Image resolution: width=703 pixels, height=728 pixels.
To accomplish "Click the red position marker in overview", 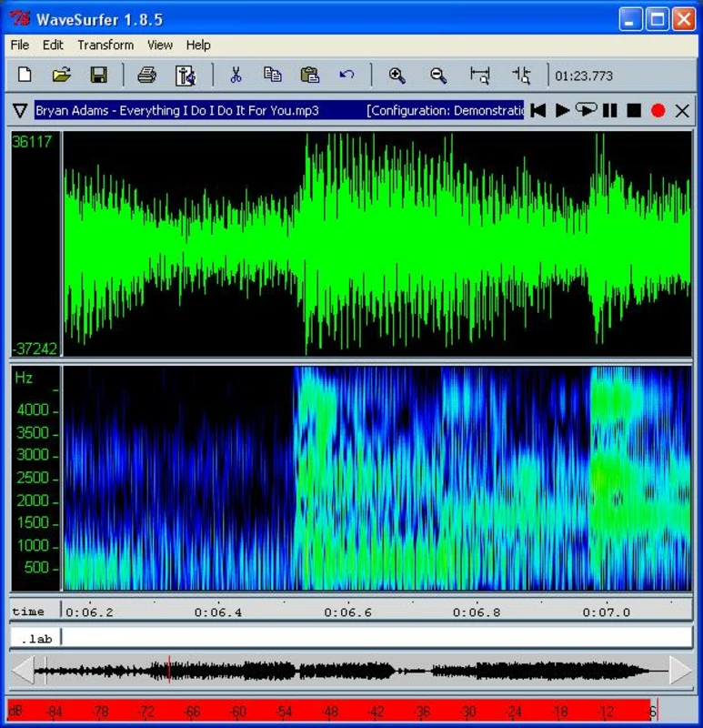I will (x=169, y=669).
